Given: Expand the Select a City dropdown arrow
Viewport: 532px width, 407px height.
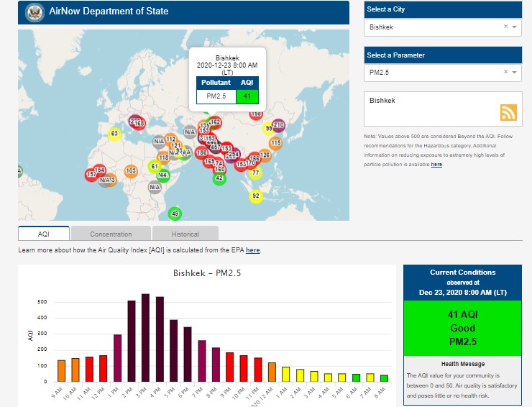Looking at the screenshot, I should click(515, 27).
